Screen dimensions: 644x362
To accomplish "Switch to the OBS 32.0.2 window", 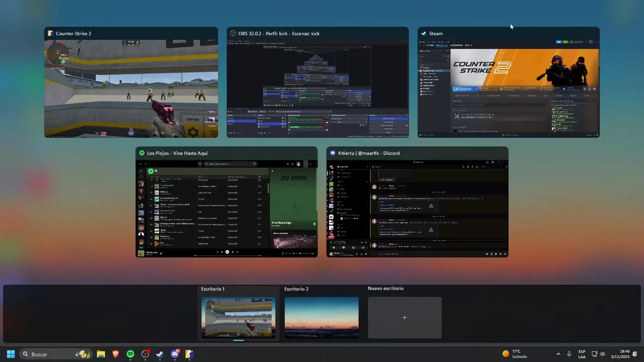I will (317, 82).
